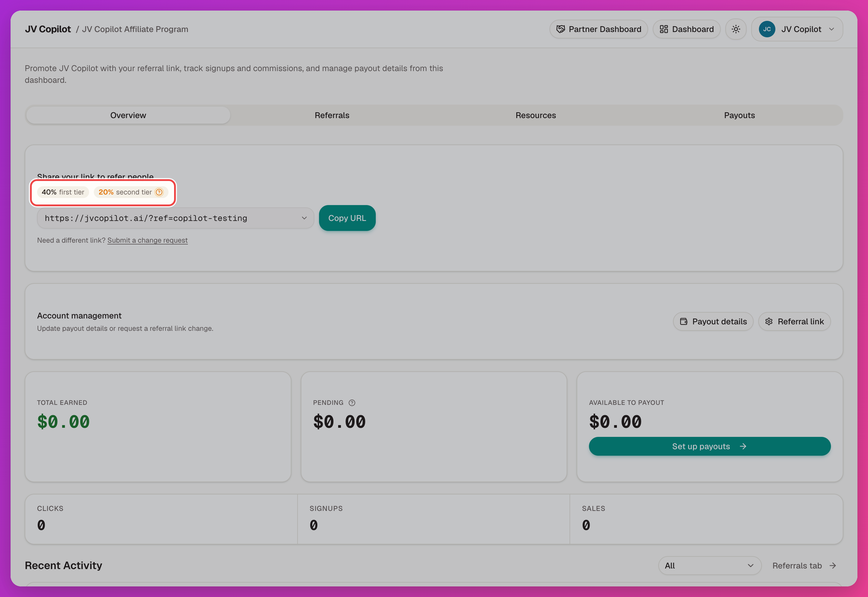Click the arrow beside Referrals tab
Image resolution: width=868 pixels, height=597 pixels.
coord(833,566)
